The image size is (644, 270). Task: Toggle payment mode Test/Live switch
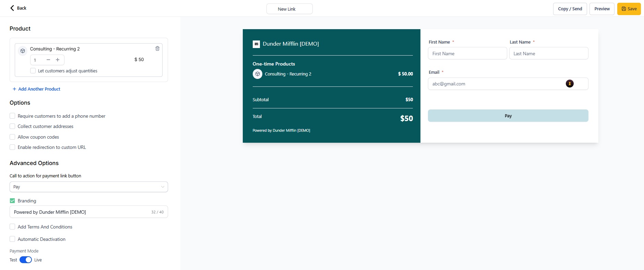(26, 260)
